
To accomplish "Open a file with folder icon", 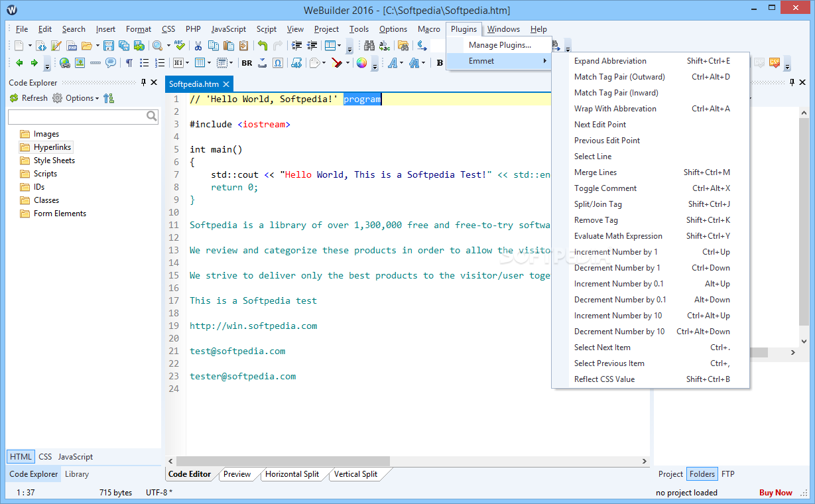I will click(87, 46).
